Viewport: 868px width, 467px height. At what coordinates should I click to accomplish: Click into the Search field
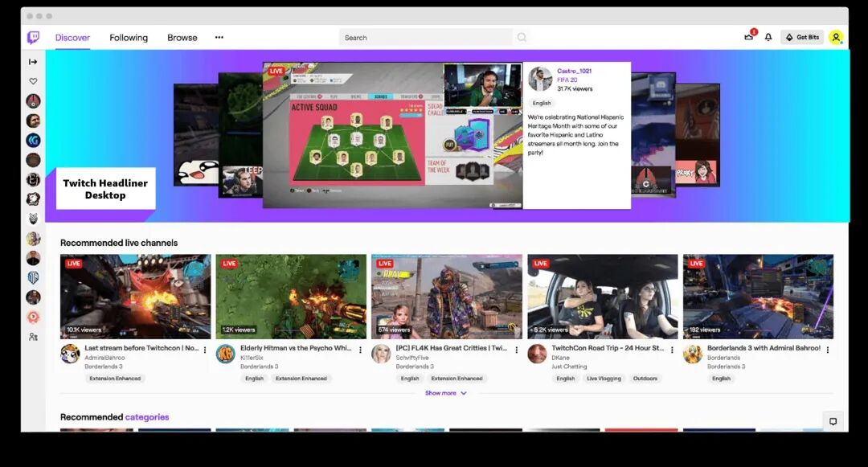(x=426, y=38)
